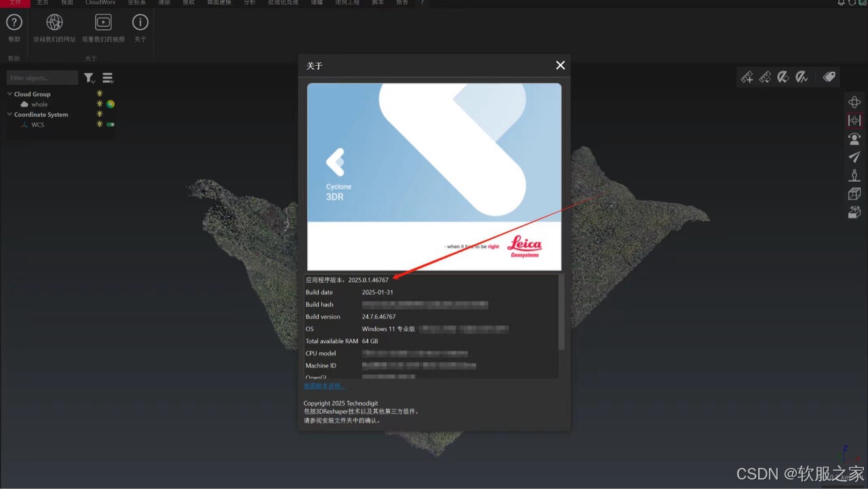Click the About dialog info scrollbar
The width and height of the screenshot is (868, 489).
[561, 313]
